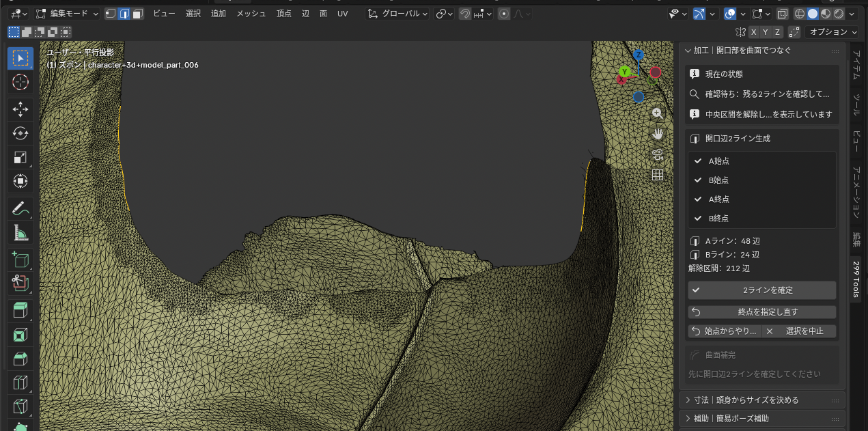
Task: Toggle the snapping magnet
Action: coord(465,14)
